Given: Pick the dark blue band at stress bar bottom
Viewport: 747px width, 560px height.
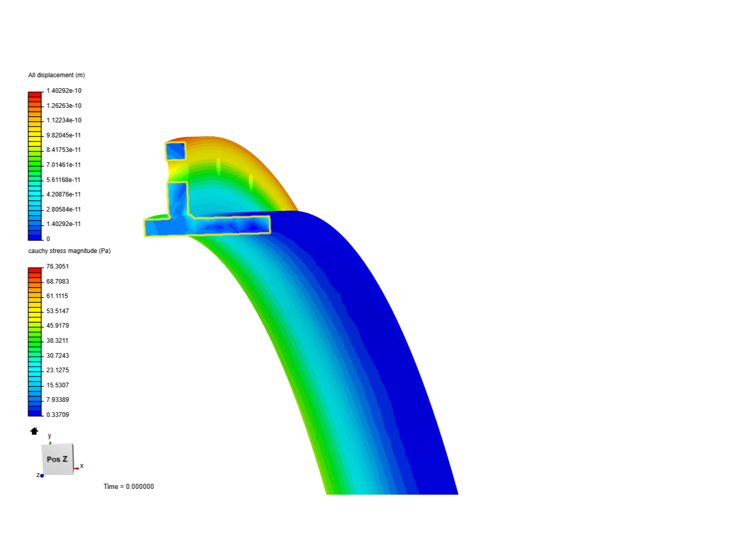Looking at the screenshot, I should 35,413.
